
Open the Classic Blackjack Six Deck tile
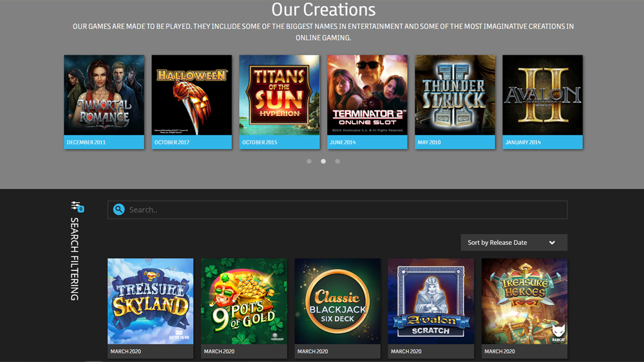tap(337, 301)
